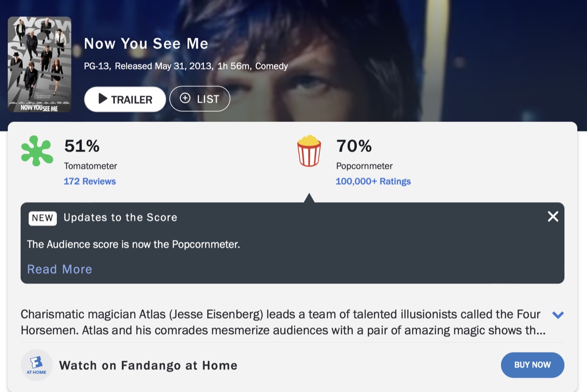Click the Fandango at Home logo icon

click(x=37, y=365)
